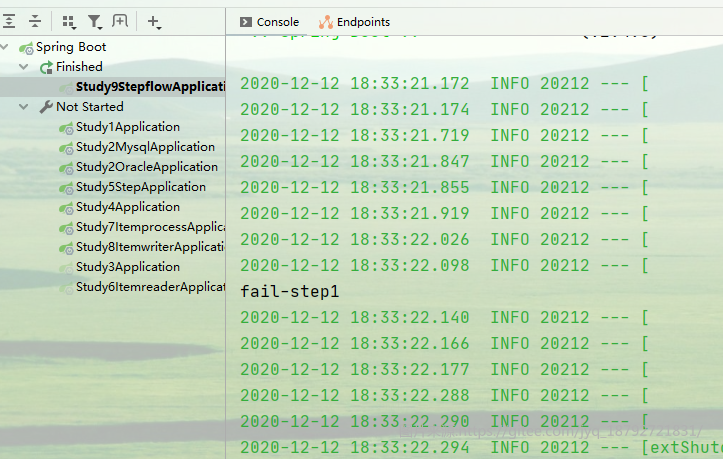723x459 pixels.
Task: Click log line timestamped 18:33:22.177
Action: (444, 369)
